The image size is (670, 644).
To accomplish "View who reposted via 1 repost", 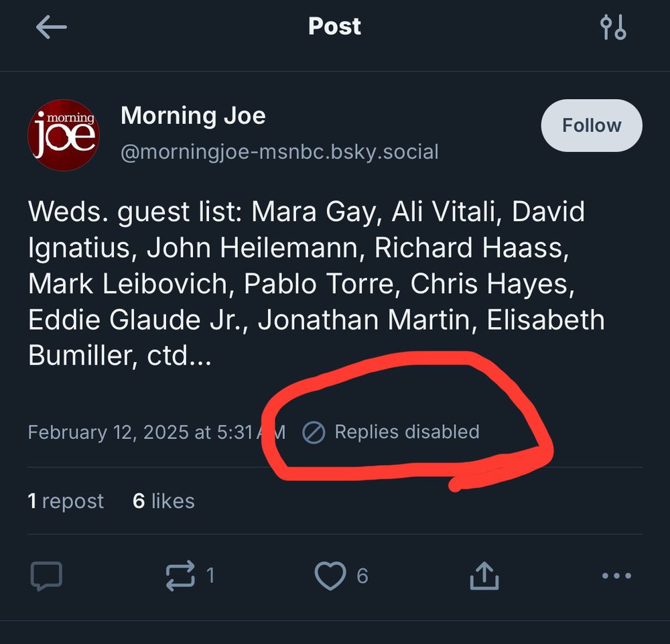I will point(66,501).
